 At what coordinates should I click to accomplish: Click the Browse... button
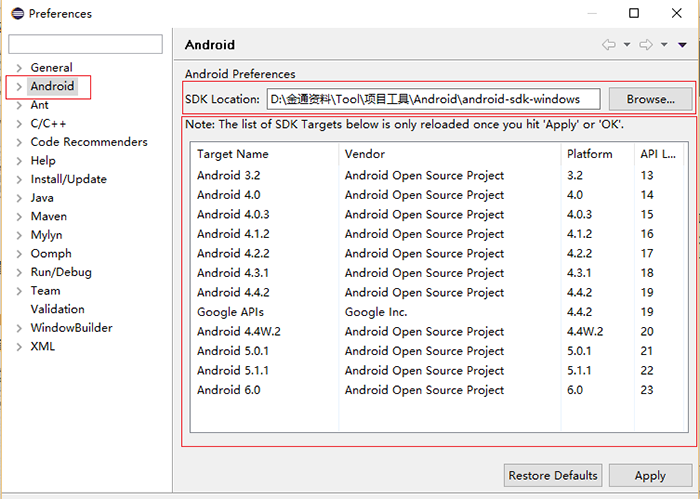click(650, 99)
